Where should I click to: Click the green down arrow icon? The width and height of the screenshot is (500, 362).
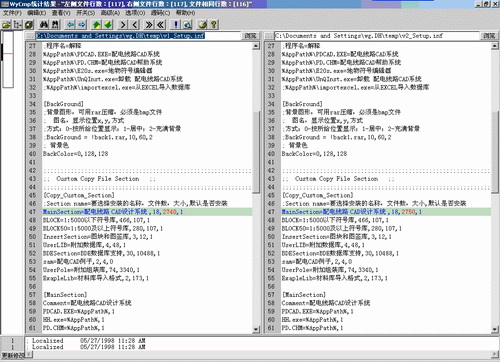[108, 25]
